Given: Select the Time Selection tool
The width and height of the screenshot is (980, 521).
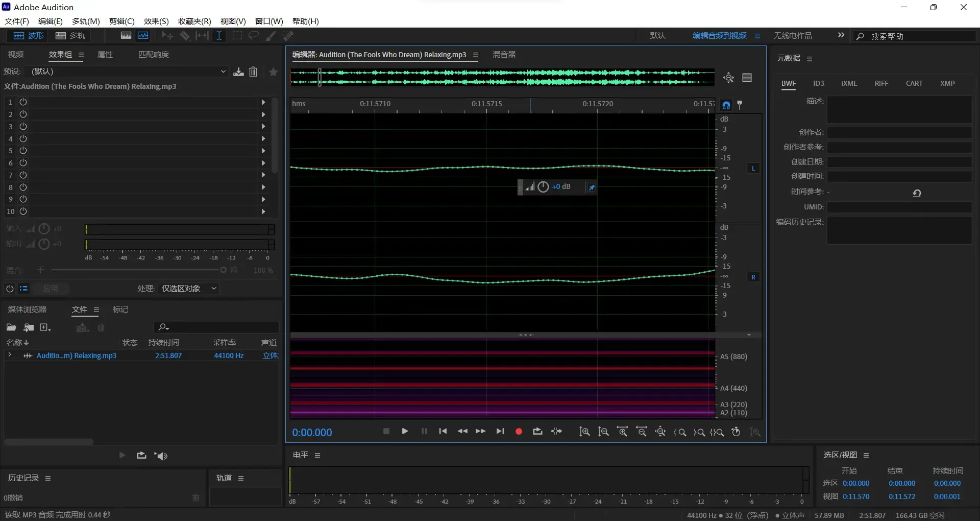Looking at the screenshot, I should 219,36.
